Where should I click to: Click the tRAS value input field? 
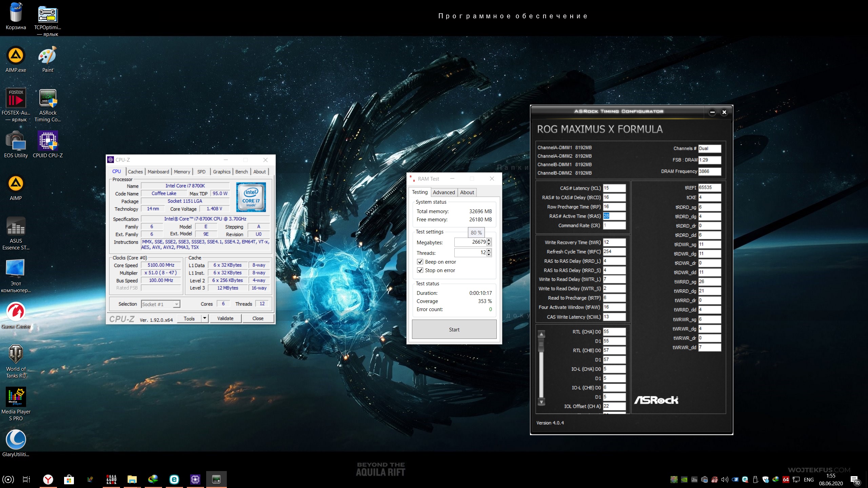tap(614, 216)
